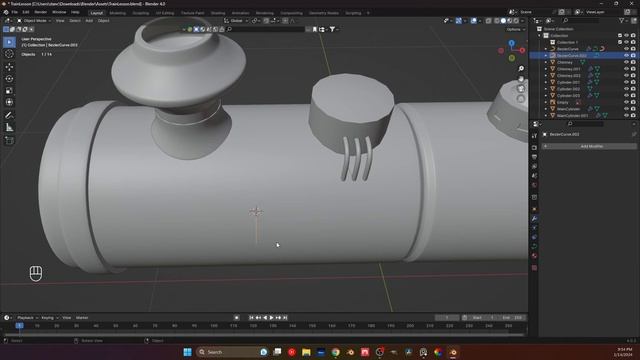Expand the Cylinder.003 tree item
The height and width of the screenshot is (360, 640).
pyautogui.click(x=546, y=96)
